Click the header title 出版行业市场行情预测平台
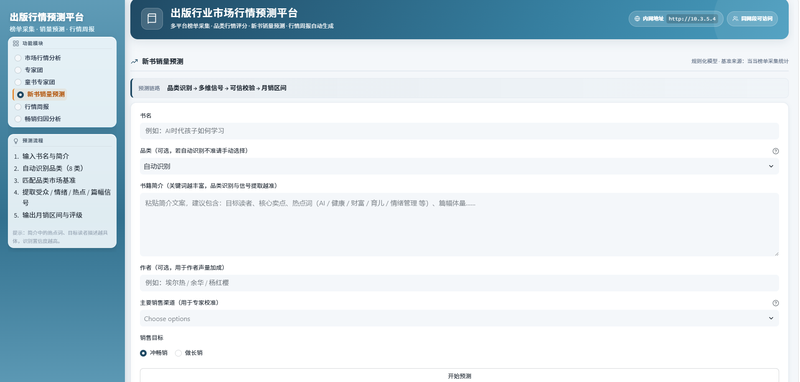800x382 pixels. [x=234, y=13]
